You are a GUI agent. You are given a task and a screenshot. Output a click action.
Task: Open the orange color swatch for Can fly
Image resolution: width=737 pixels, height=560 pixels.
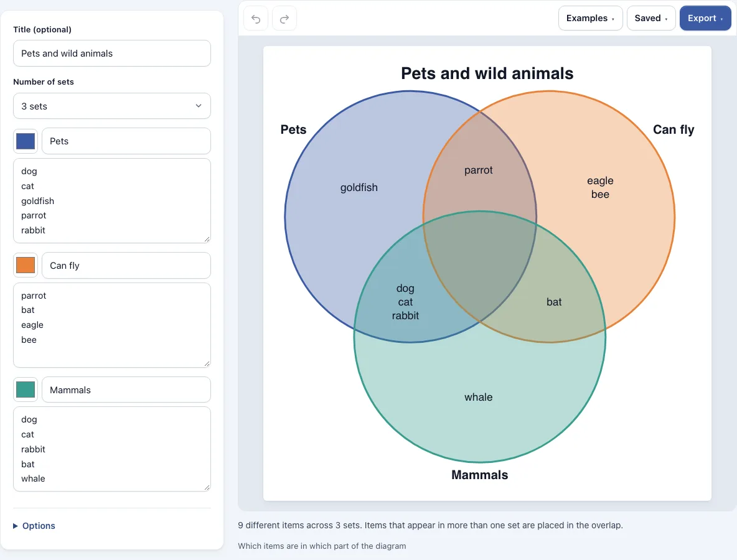26,265
